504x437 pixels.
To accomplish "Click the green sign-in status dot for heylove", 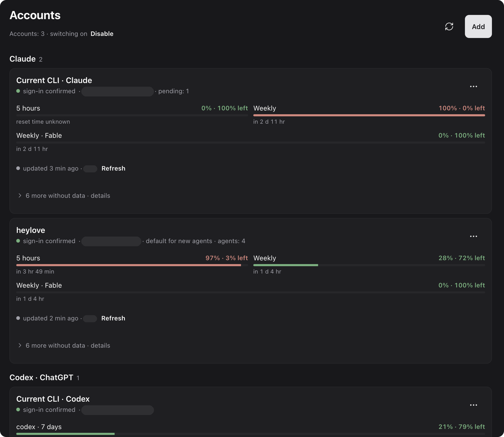I will tap(18, 241).
